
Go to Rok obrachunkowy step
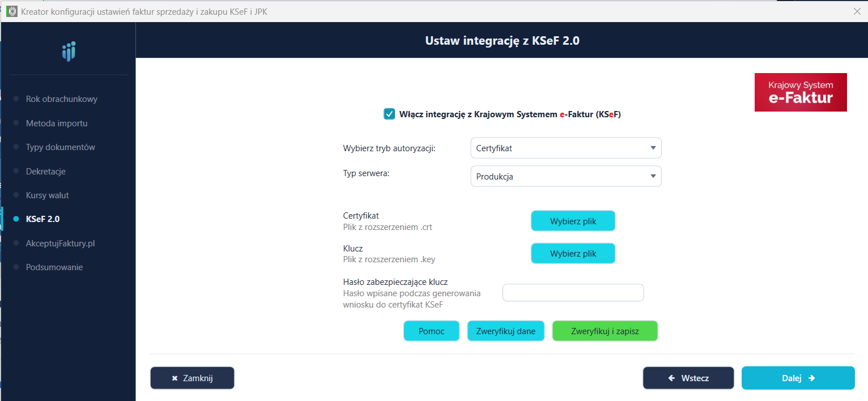tap(62, 99)
